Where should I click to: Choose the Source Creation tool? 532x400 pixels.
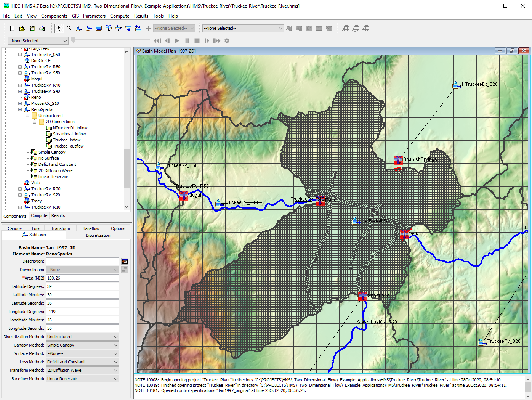click(x=128, y=28)
